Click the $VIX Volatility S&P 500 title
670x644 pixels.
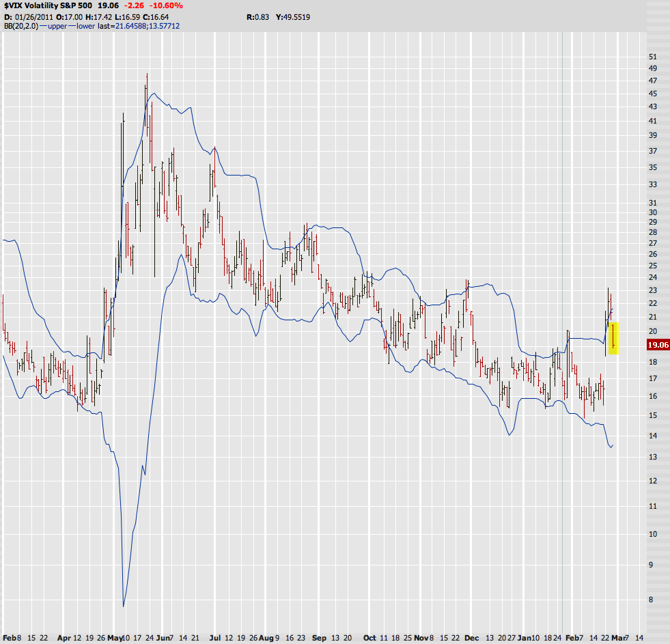point(46,5)
